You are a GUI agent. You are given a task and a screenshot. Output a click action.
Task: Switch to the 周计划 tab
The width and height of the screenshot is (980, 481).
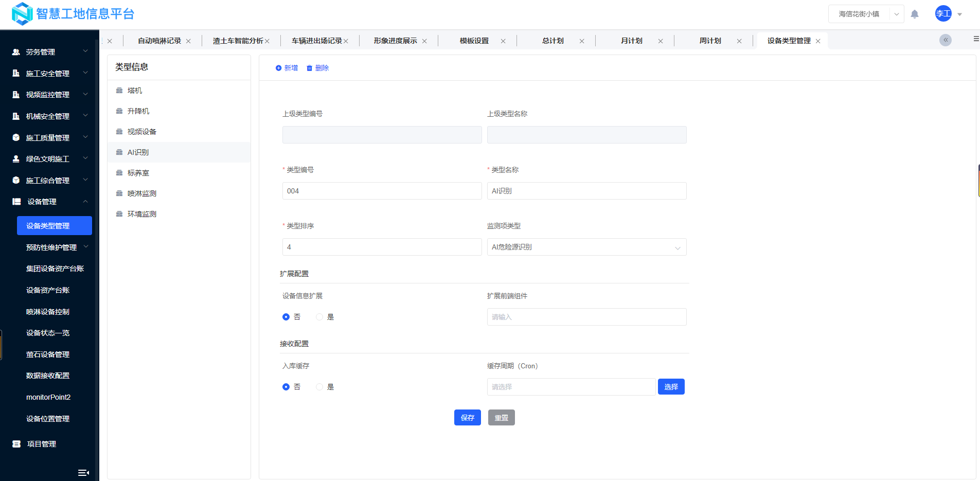[710, 41]
